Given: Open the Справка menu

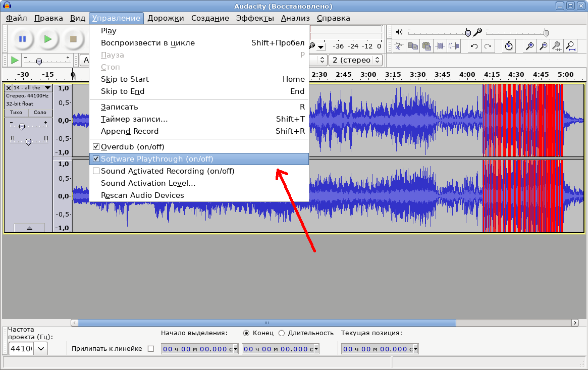Looking at the screenshot, I should pos(334,18).
